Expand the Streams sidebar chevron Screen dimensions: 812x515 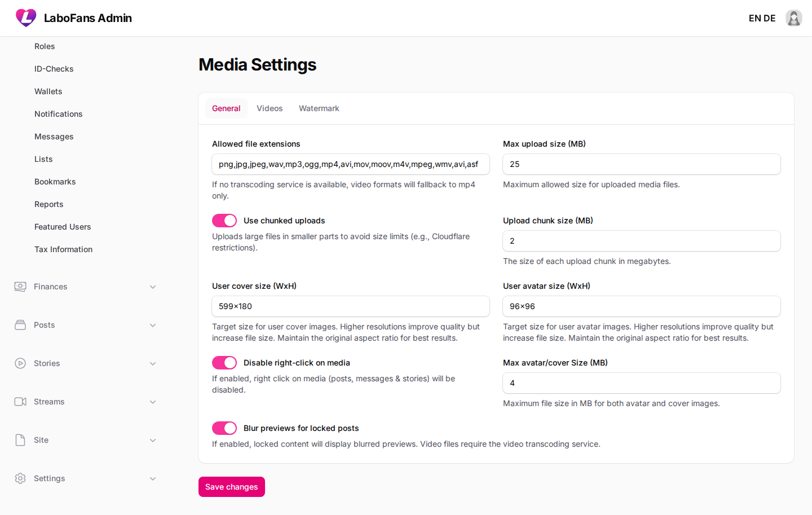[x=153, y=402]
